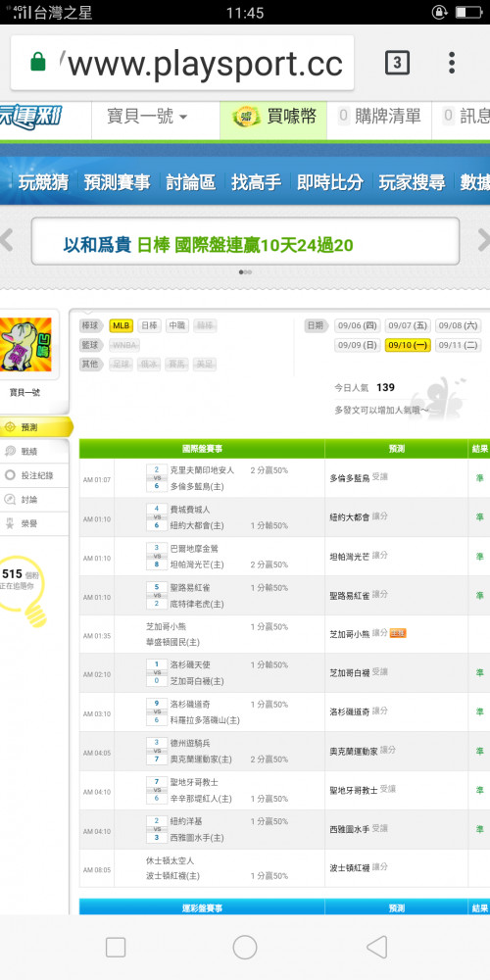Open 玩家搜尋 nav menu
This screenshot has height=980, width=490.
coord(412,182)
